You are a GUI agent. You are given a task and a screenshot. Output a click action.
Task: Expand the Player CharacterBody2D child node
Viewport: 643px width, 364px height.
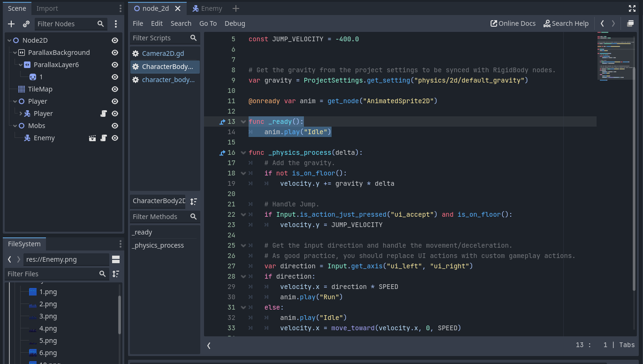coord(21,114)
